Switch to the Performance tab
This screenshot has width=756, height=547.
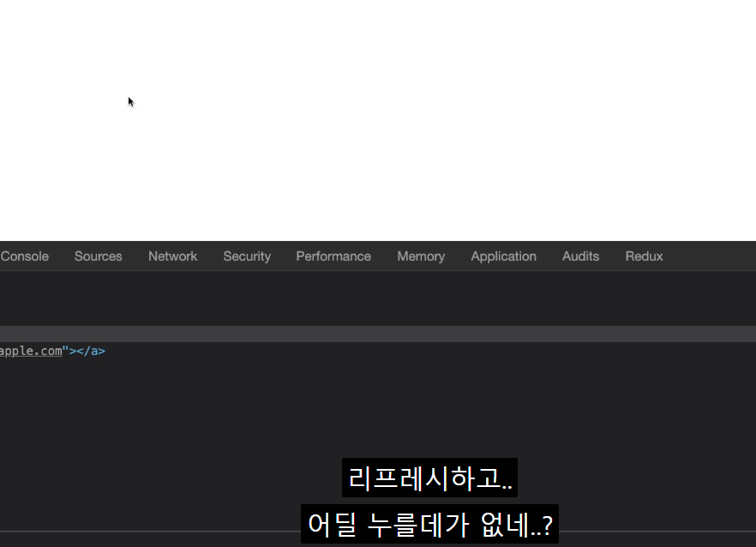click(x=333, y=256)
